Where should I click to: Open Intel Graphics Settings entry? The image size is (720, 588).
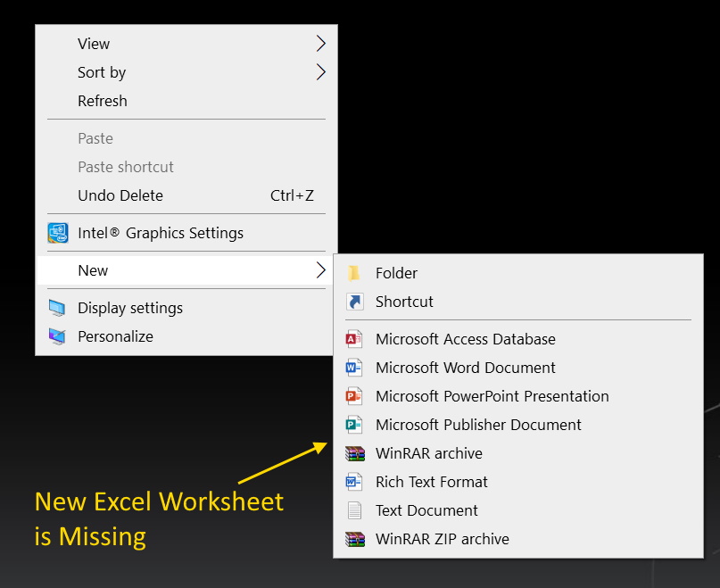pos(186,233)
